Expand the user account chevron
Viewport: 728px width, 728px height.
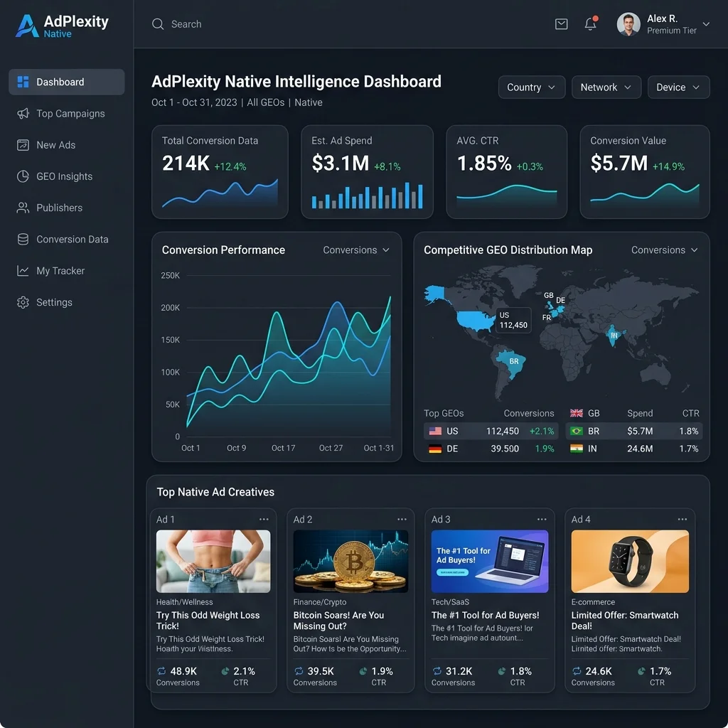click(706, 24)
